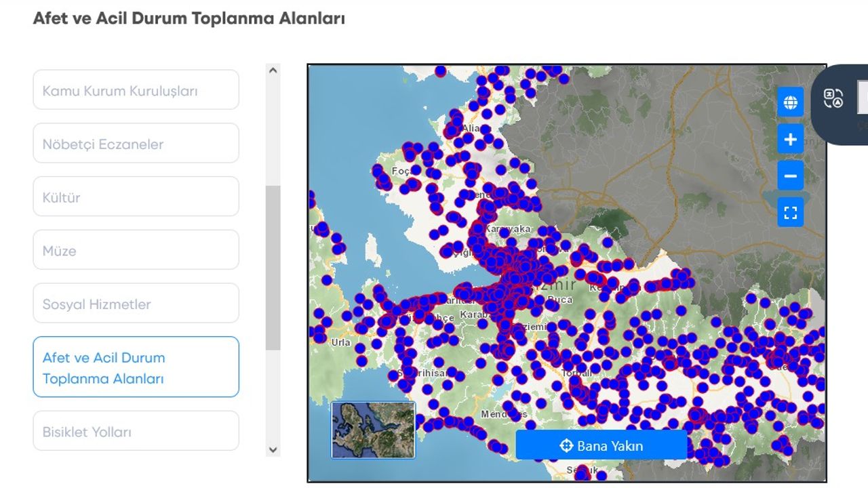868x488 pixels.
Task: Click the Urla label on the map
Action: coord(340,343)
